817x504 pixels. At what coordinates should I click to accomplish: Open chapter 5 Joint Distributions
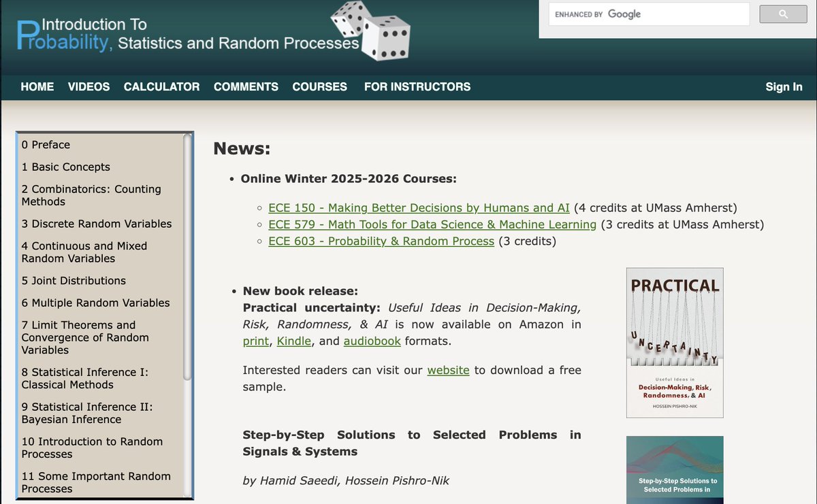point(74,281)
